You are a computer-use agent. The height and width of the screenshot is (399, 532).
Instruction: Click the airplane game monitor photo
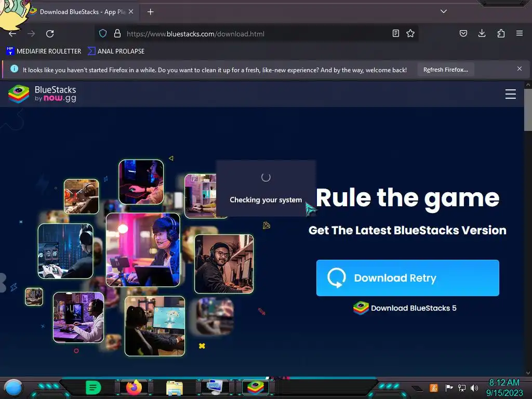(x=155, y=326)
